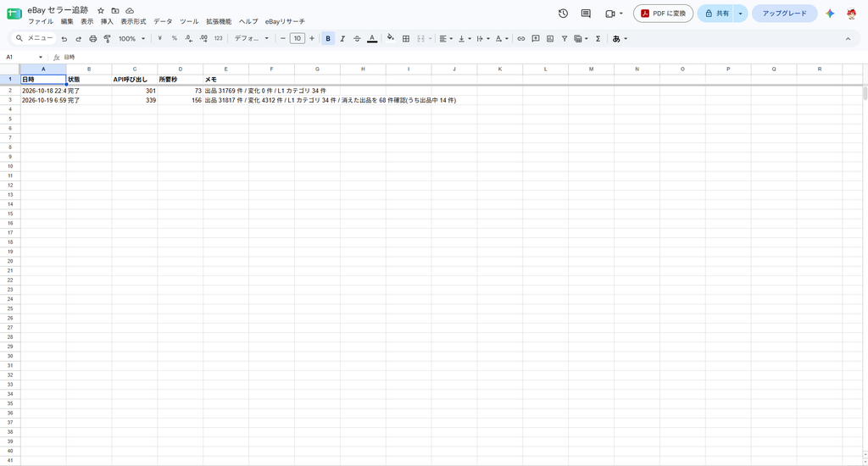Open the Google account avatar

pyautogui.click(x=851, y=14)
